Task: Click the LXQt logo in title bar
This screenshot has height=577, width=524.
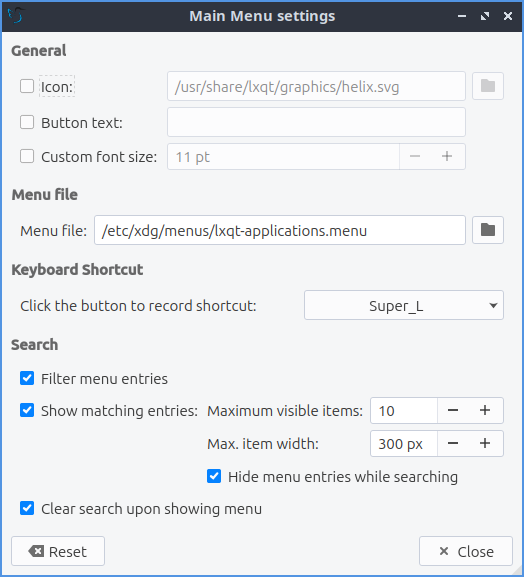Action: point(15,16)
